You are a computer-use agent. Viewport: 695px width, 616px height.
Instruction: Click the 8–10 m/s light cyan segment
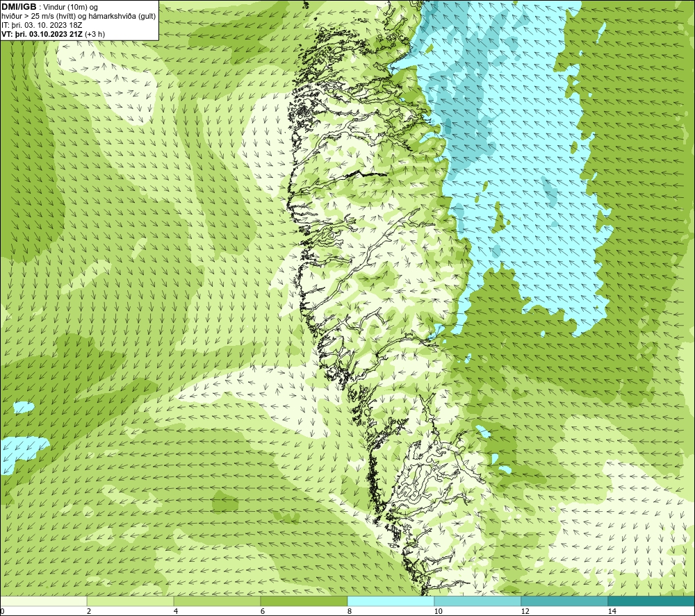tap(391, 601)
